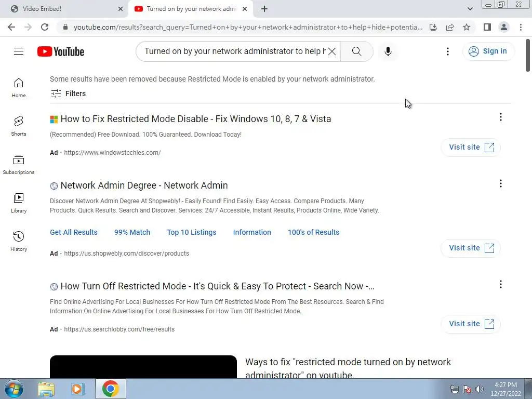The image size is (532, 399).
Task: Reload the page in Chrome
Action: click(x=45, y=27)
